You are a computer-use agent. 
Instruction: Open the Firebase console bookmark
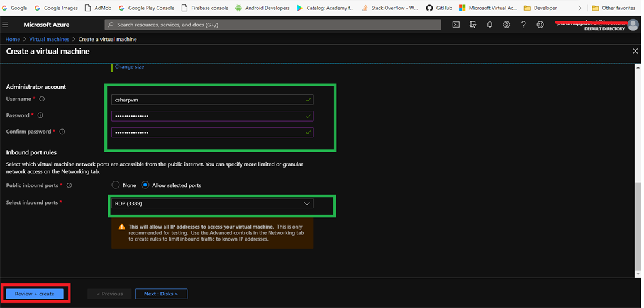point(205,8)
